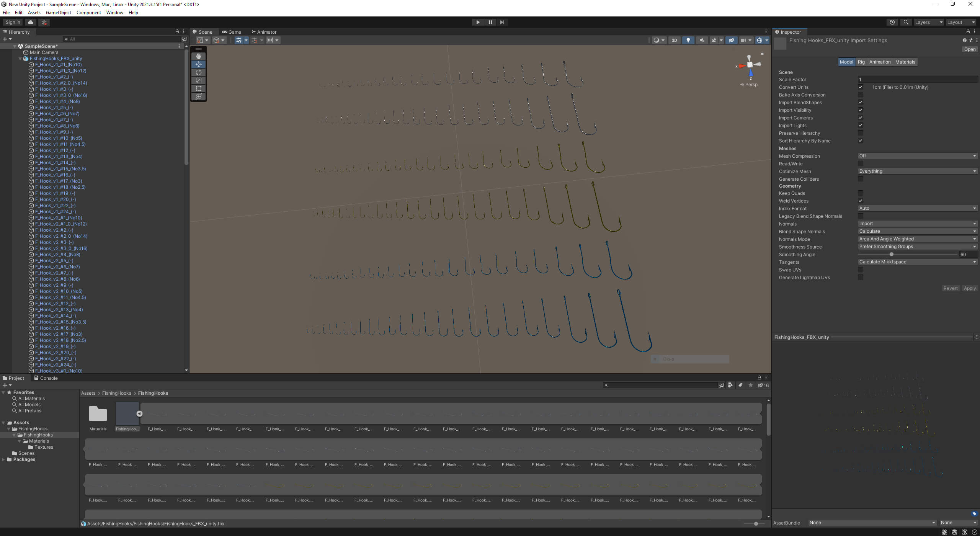Viewport: 980px width, 536px height.
Task: Enable Bake Axis Conversion checkbox
Action: pos(860,95)
